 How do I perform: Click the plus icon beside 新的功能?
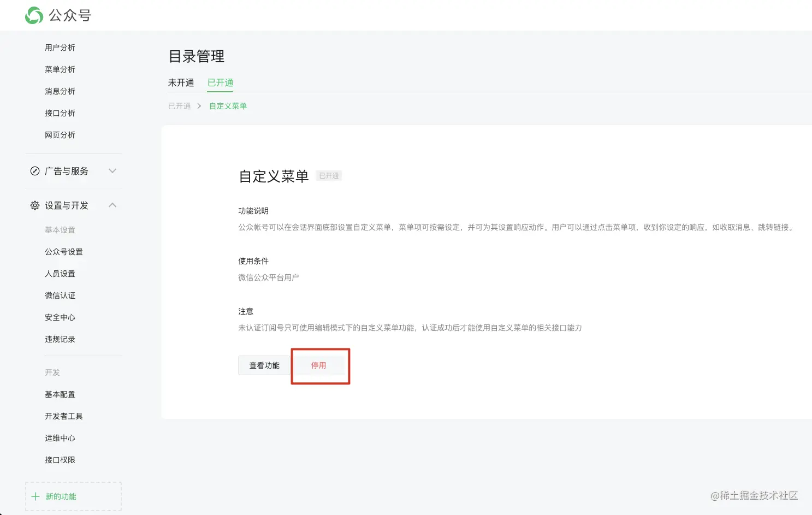click(x=35, y=496)
